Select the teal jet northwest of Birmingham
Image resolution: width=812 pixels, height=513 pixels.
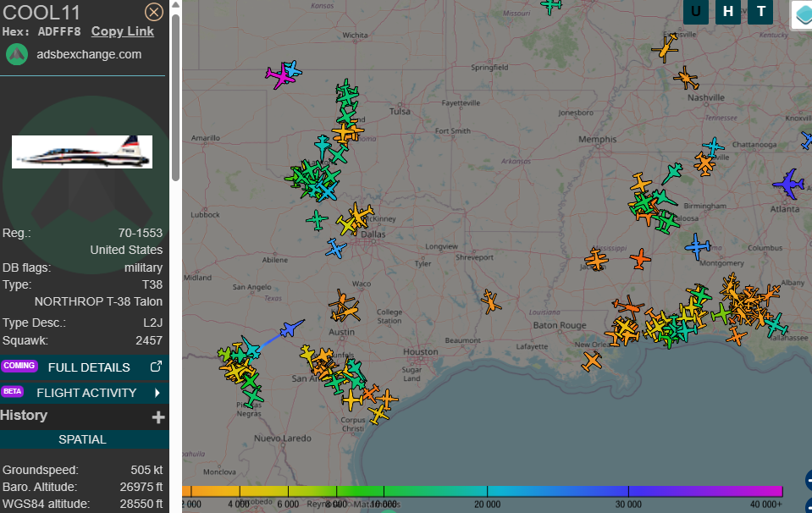tap(672, 173)
